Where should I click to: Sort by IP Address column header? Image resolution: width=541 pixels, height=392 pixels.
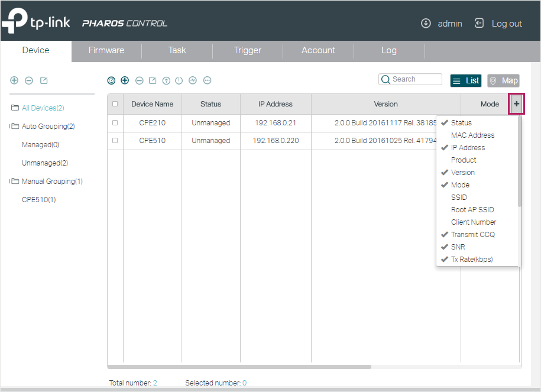click(276, 104)
